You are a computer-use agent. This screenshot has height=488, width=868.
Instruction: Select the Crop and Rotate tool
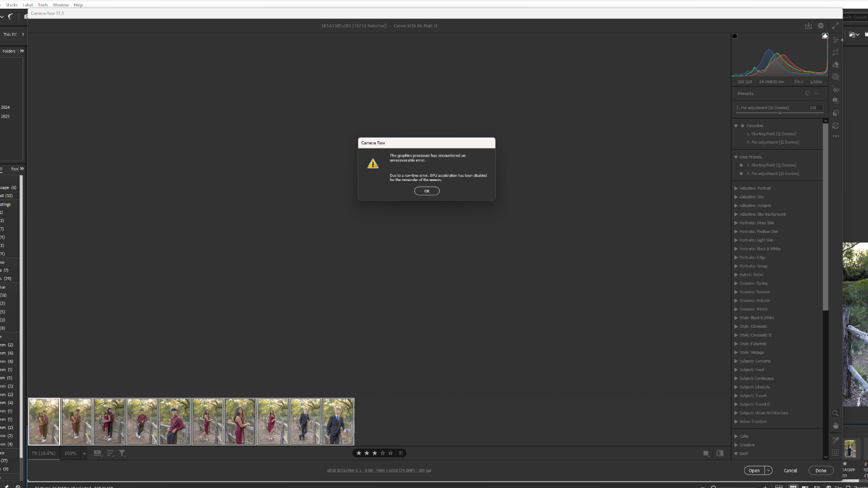tap(836, 52)
